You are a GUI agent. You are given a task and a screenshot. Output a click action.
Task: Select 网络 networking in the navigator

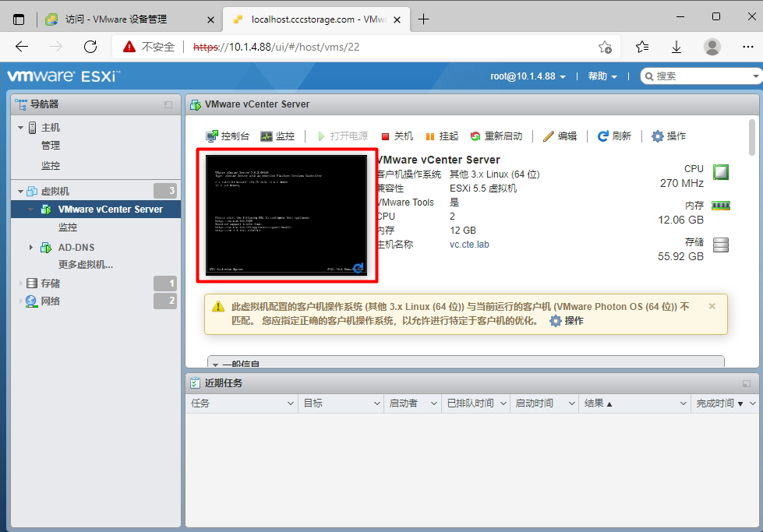[x=50, y=301]
